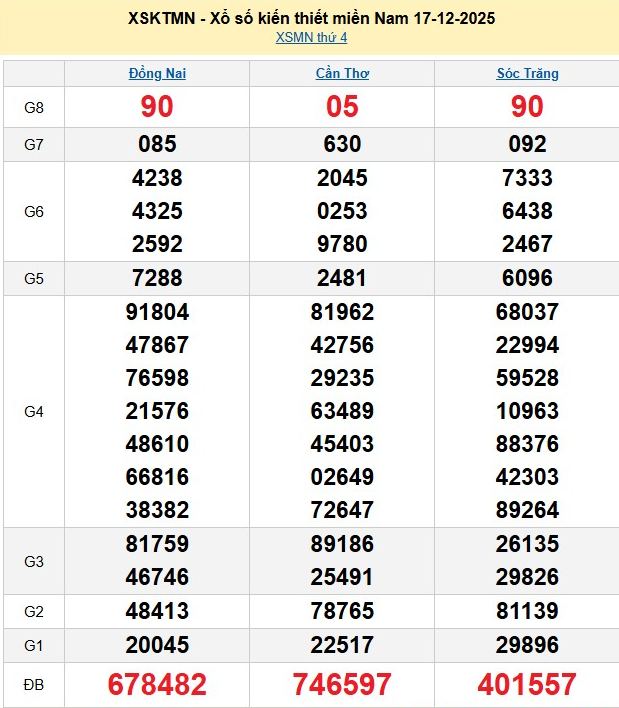
Task: Select the Sóc Trăng header link
Action: click(527, 73)
